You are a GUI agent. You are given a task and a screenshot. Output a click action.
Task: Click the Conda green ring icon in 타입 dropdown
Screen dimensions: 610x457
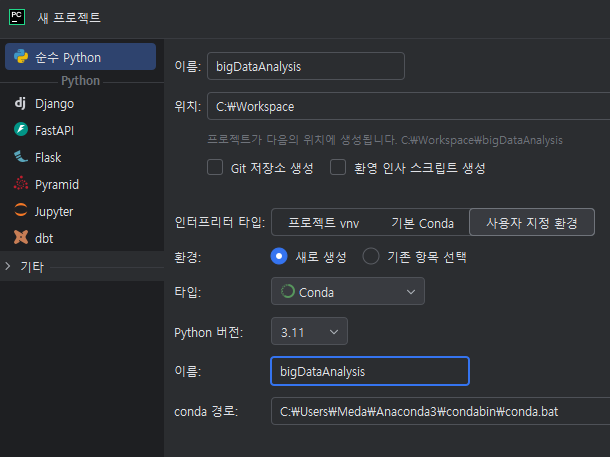click(x=288, y=291)
